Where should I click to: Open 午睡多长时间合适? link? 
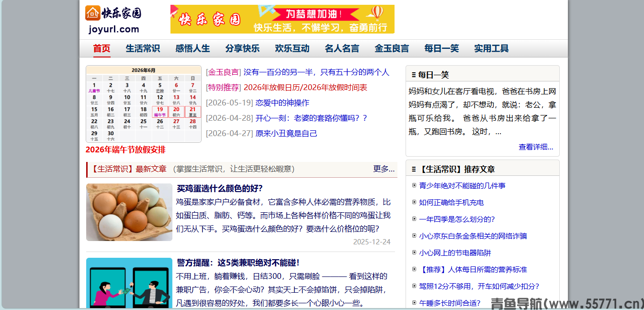(450, 303)
